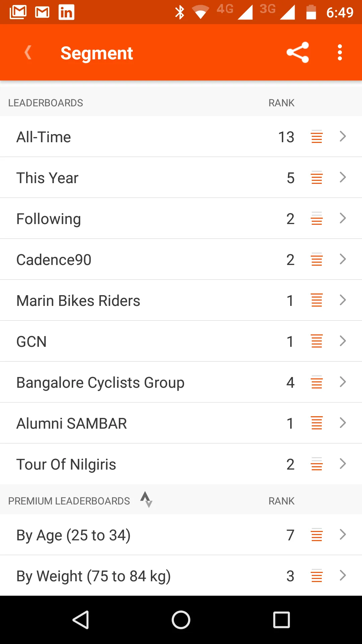Open the Marin Bikes Riders leaderboard

click(181, 300)
